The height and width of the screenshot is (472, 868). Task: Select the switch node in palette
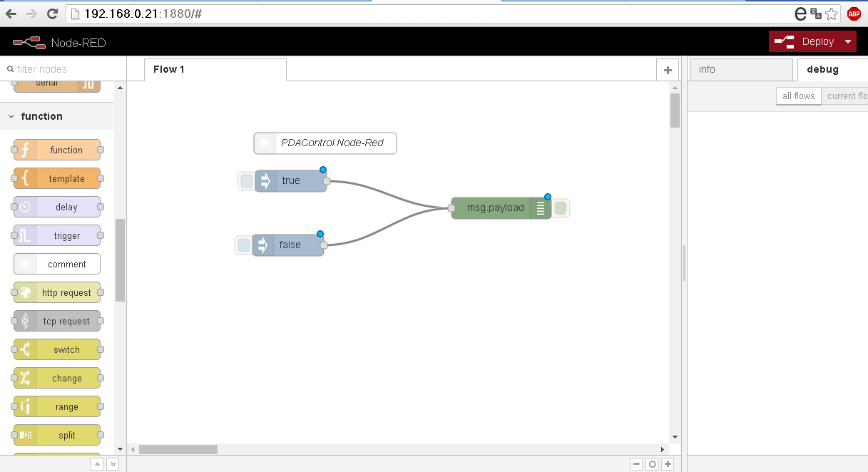[57, 349]
